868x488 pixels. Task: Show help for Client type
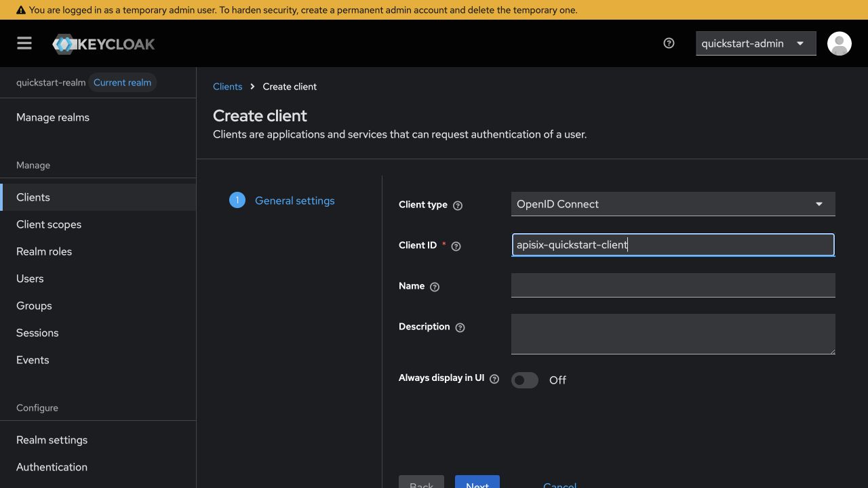[x=458, y=205]
